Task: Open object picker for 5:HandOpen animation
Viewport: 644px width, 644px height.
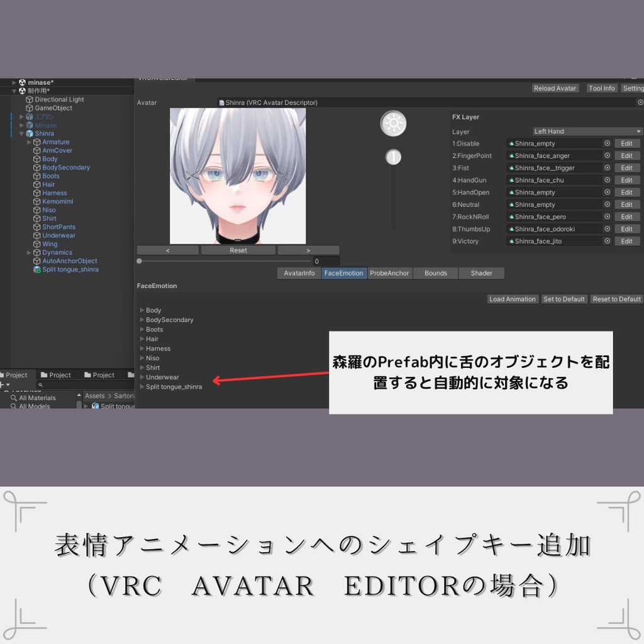Action: point(607,192)
